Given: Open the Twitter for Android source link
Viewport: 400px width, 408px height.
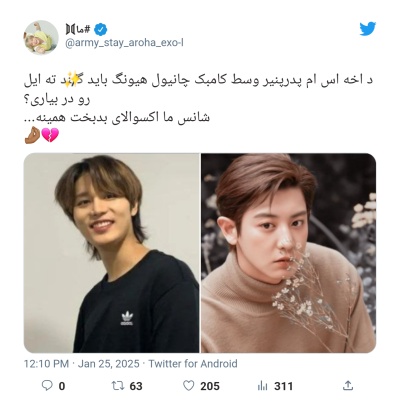Looking at the screenshot, I should pyautogui.click(x=193, y=363).
